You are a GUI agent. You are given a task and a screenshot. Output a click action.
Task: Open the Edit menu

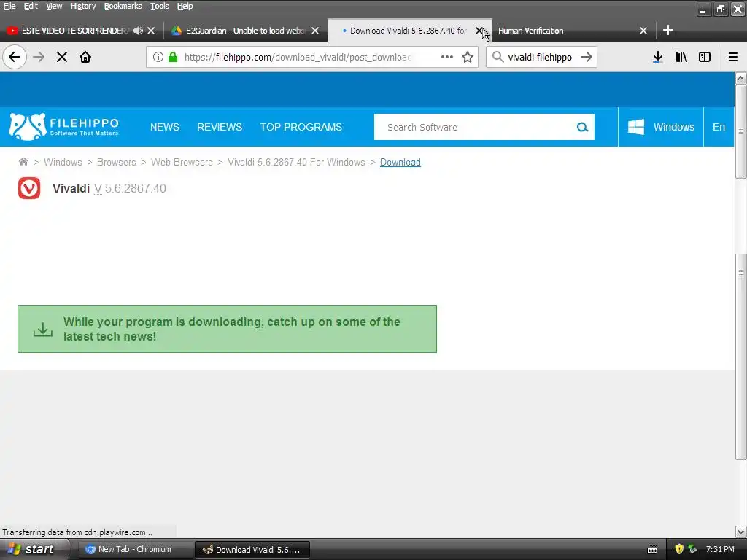click(31, 6)
